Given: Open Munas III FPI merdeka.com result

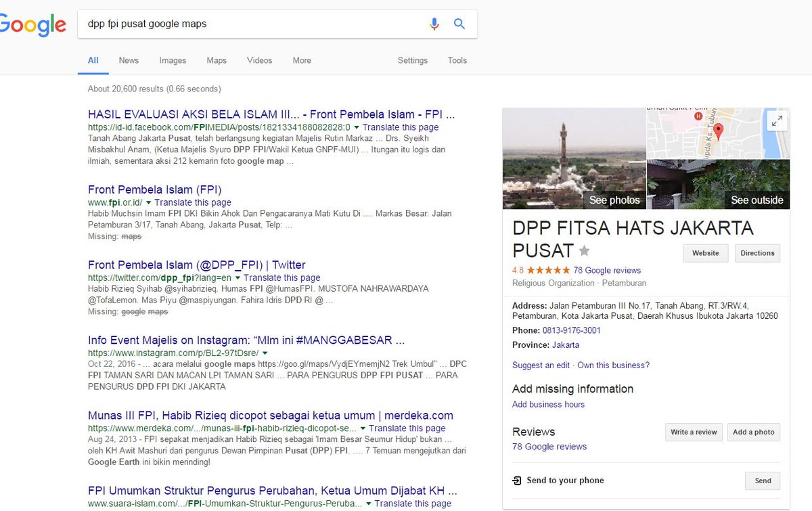Looking at the screenshot, I should point(271,416).
